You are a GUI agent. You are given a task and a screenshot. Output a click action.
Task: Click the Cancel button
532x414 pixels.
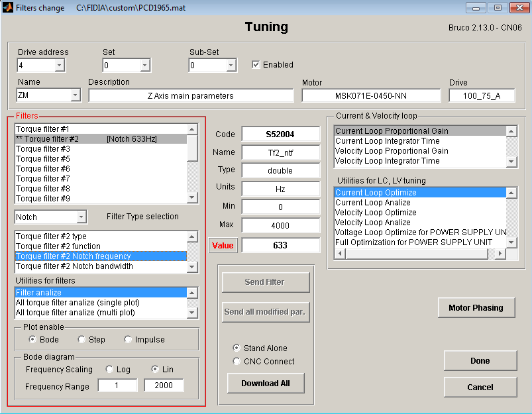(480, 388)
